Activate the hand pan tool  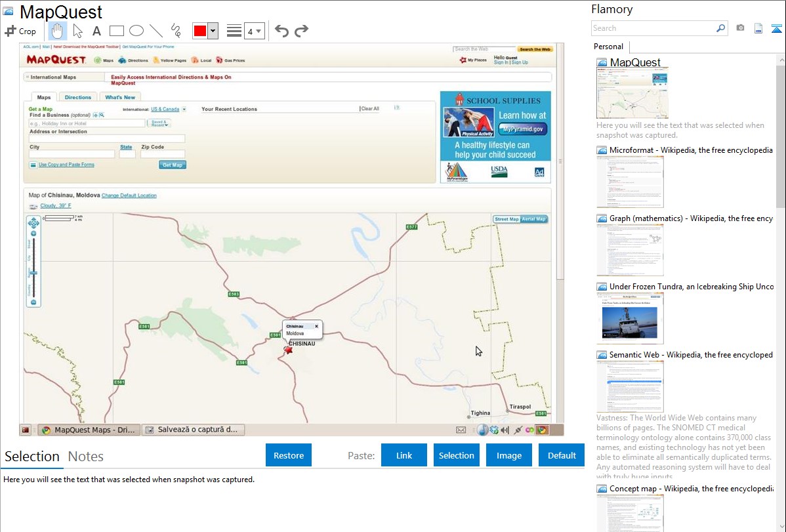[x=58, y=31]
